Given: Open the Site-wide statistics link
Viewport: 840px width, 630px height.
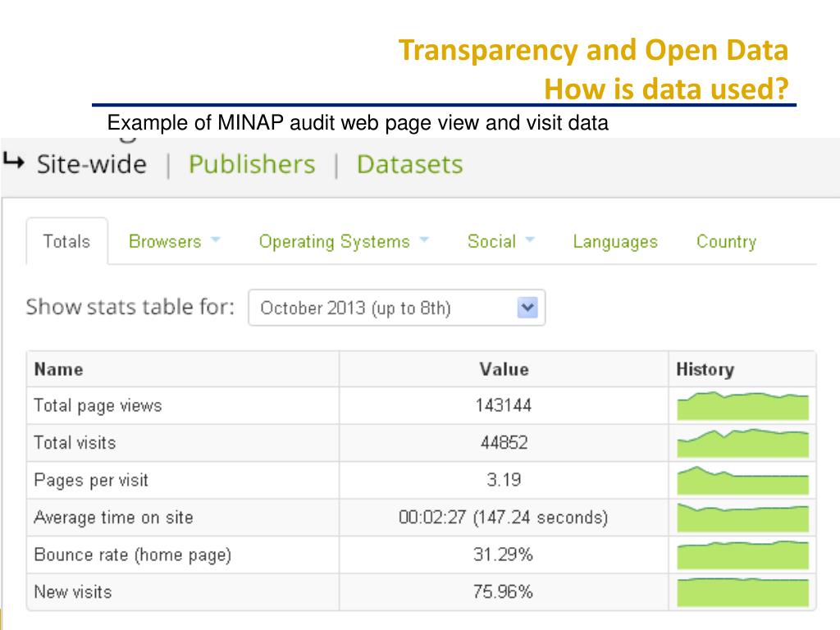Looking at the screenshot, I should [91, 164].
